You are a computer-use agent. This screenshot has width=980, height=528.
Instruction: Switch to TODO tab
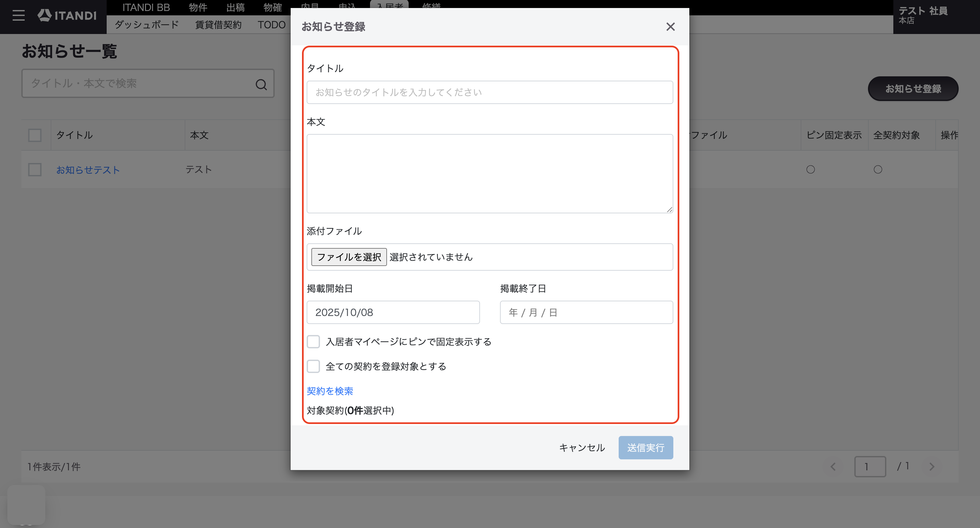click(272, 25)
